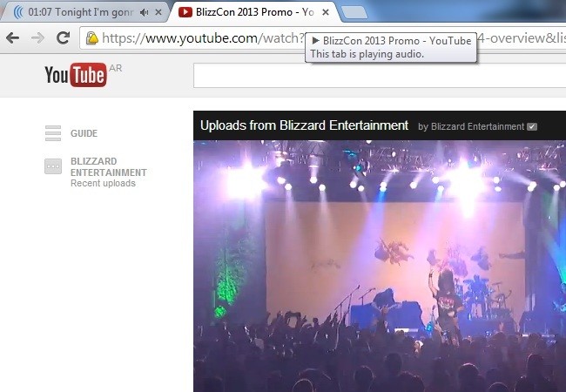Open the Guide menu icon
The height and width of the screenshot is (392, 566).
click(53, 133)
